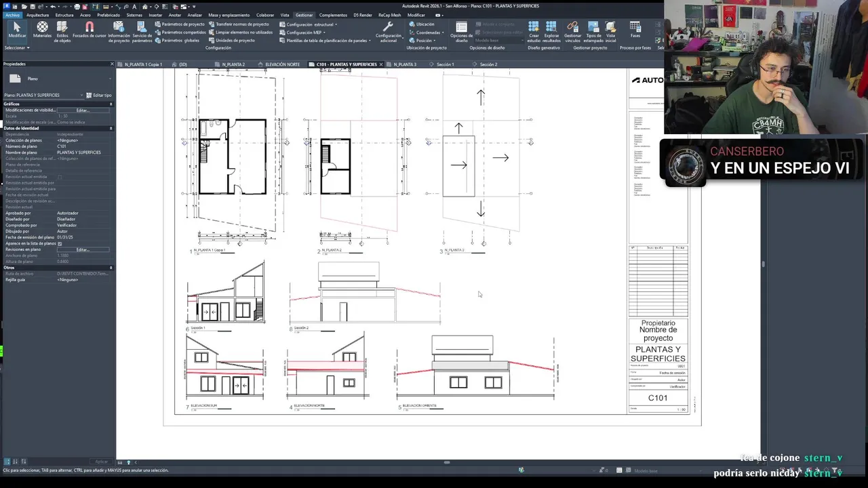Screen dimensions: 868x488
Task: Open the Sección 1 view tab
Action: pyautogui.click(x=445, y=64)
